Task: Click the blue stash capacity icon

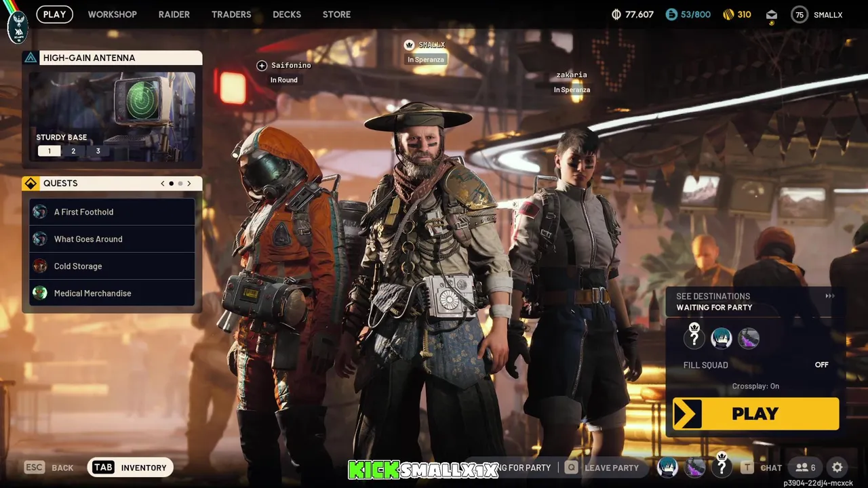Action: click(671, 14)
